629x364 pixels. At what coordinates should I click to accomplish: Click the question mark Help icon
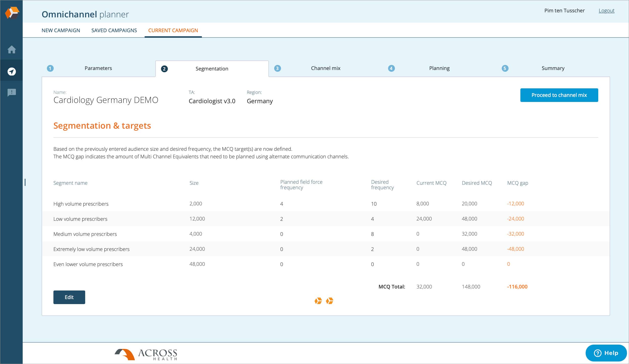click(597, 353)
